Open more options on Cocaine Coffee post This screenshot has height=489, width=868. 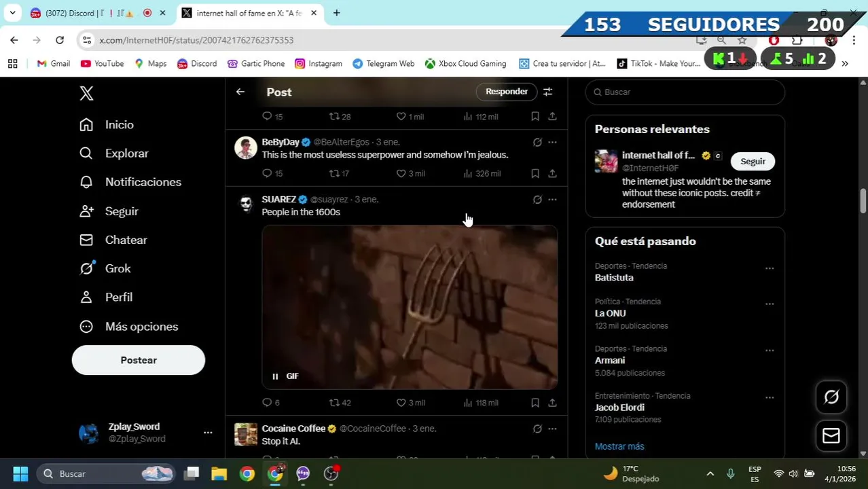pyautogui.click(x=552, y=429)
